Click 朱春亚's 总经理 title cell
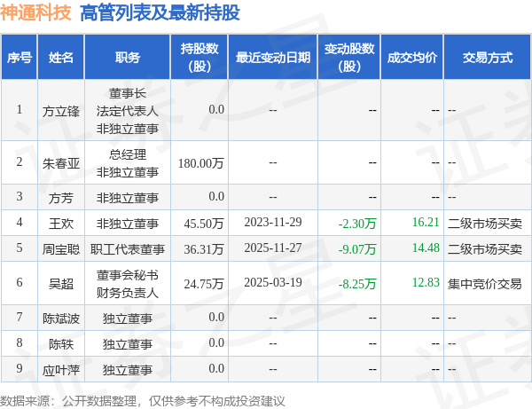Viewport: 532px width, 409px height. click(127, 154)
